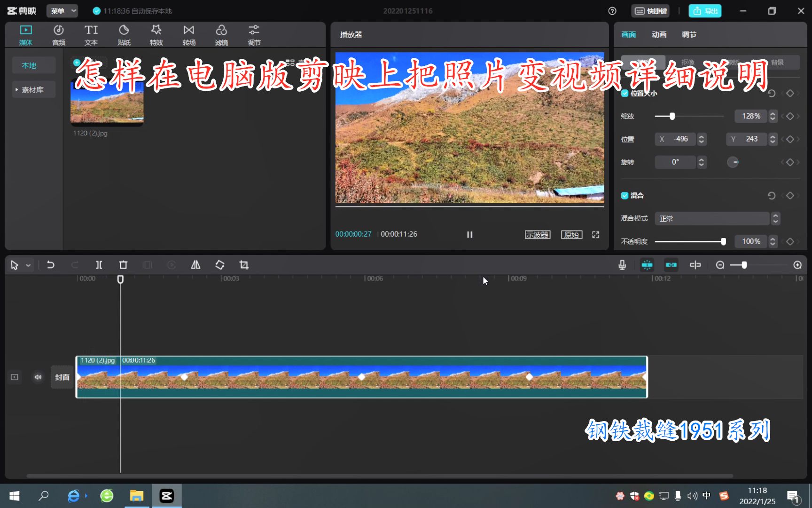The width and height of the screenshot is (812, 508).
Task: Mute the track audio
Action: [x=38, y=377]
